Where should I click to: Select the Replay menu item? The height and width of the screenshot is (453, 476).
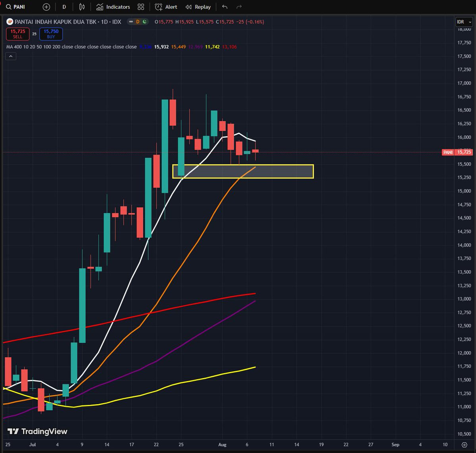point(198,7)
